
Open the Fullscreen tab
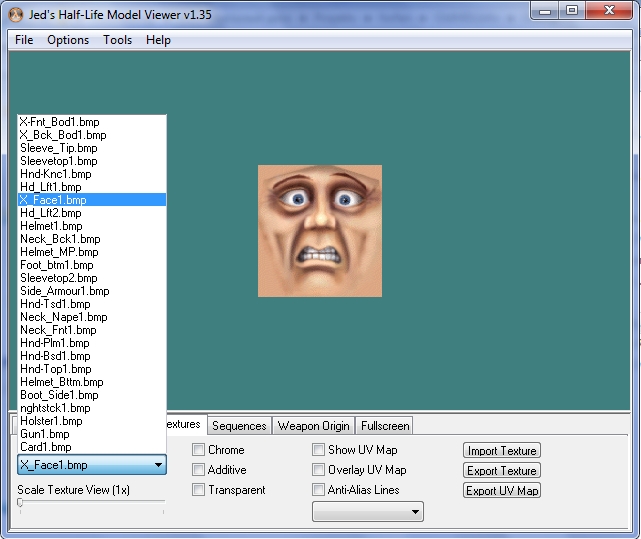click(385, 426)
